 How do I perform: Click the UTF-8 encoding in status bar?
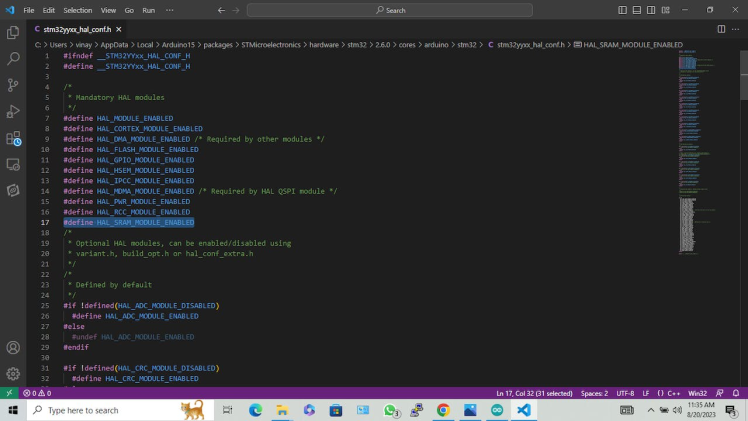tap(625, 393)
